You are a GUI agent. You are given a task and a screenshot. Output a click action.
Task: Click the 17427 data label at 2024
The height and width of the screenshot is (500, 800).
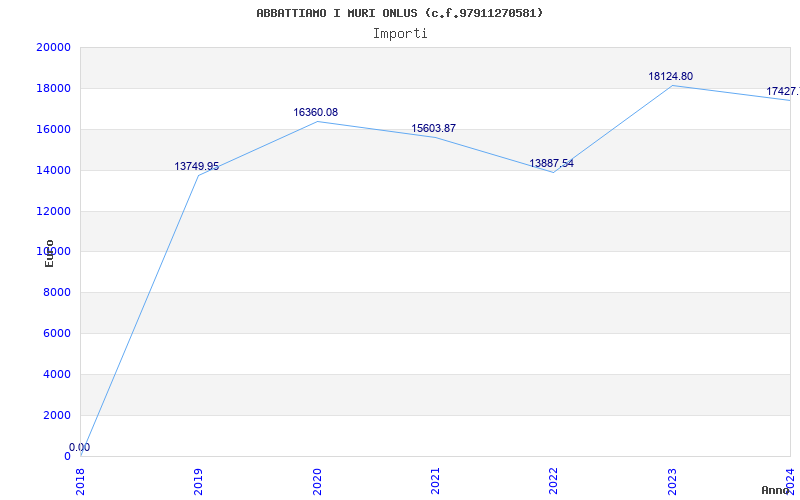(783, 91)
